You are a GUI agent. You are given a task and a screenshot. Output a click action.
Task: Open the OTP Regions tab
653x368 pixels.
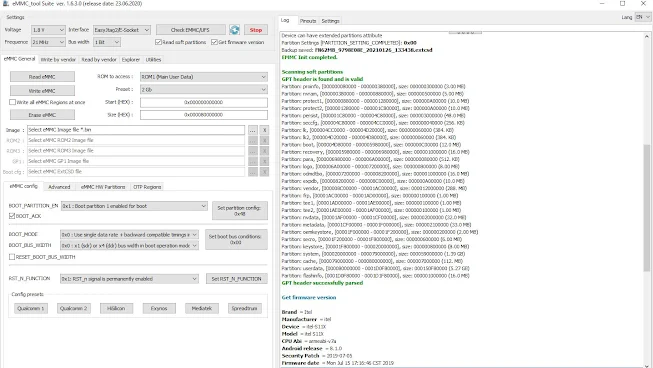tap(147, 187)
